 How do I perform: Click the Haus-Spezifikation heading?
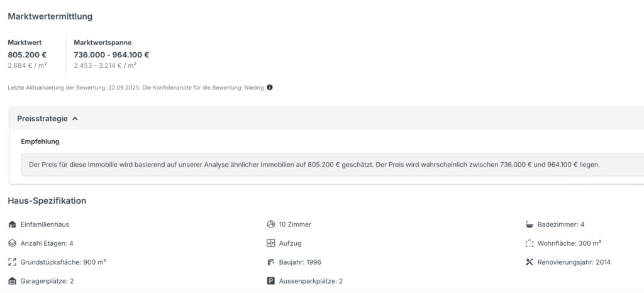pyautogui.click(x=47, y=201)
